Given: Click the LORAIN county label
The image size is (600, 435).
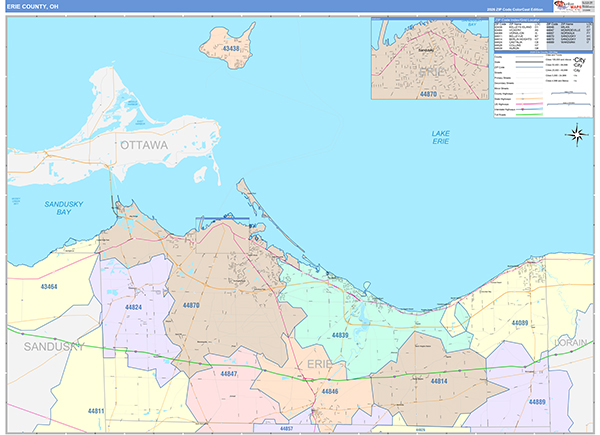Looking at the screenshot, I should [571, 342].
